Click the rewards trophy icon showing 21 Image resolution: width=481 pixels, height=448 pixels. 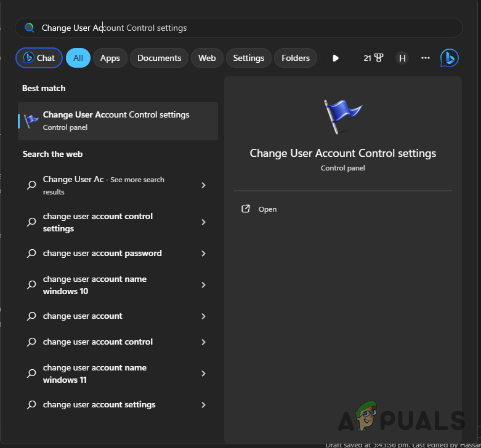tap(373, 58)
